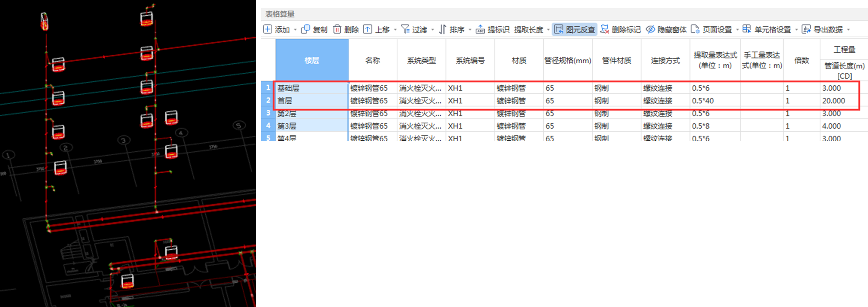868x307 pixels.
Task: Click the 删除 (Delete) trash icon
Action: (x=337, y=29)
